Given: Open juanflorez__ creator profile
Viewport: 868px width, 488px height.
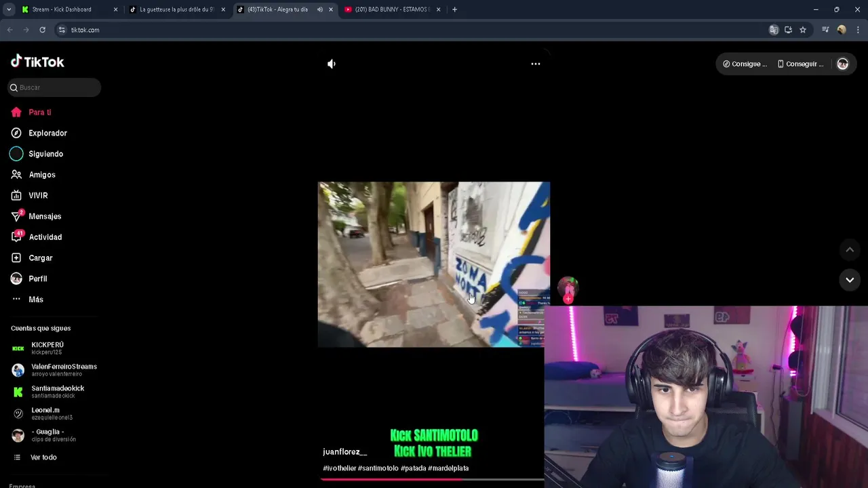Looking at the screenshot, I should point(344,452).
